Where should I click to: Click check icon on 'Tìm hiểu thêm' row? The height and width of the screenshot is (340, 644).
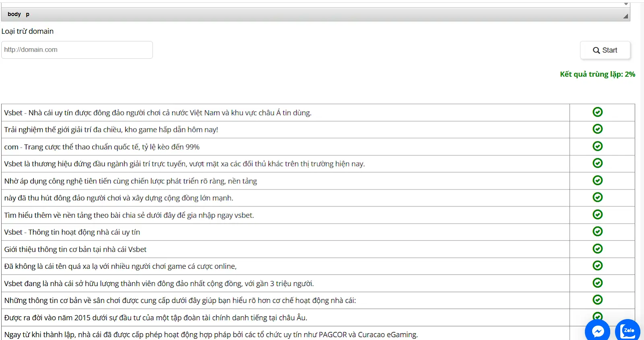point(597,215)
